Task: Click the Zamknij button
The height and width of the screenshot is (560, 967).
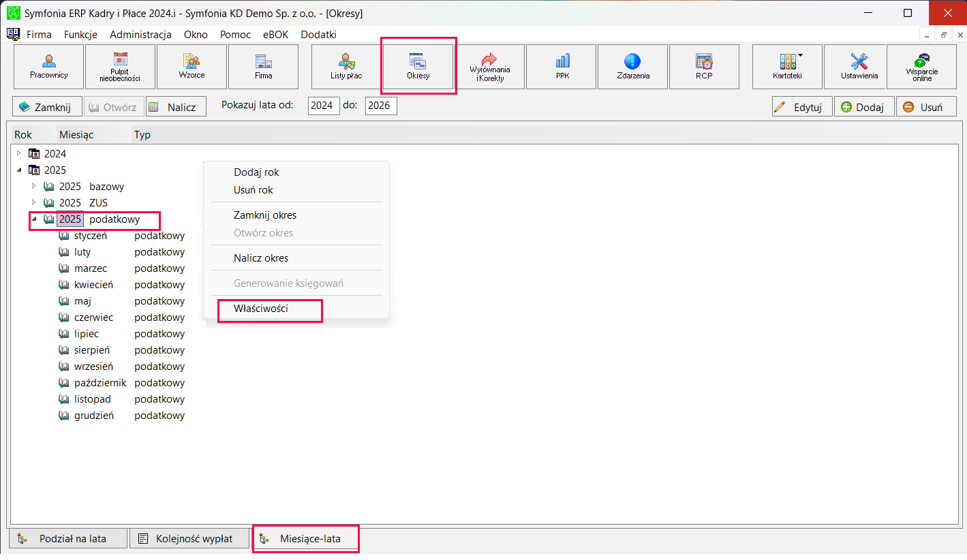Action: (47, 107)
